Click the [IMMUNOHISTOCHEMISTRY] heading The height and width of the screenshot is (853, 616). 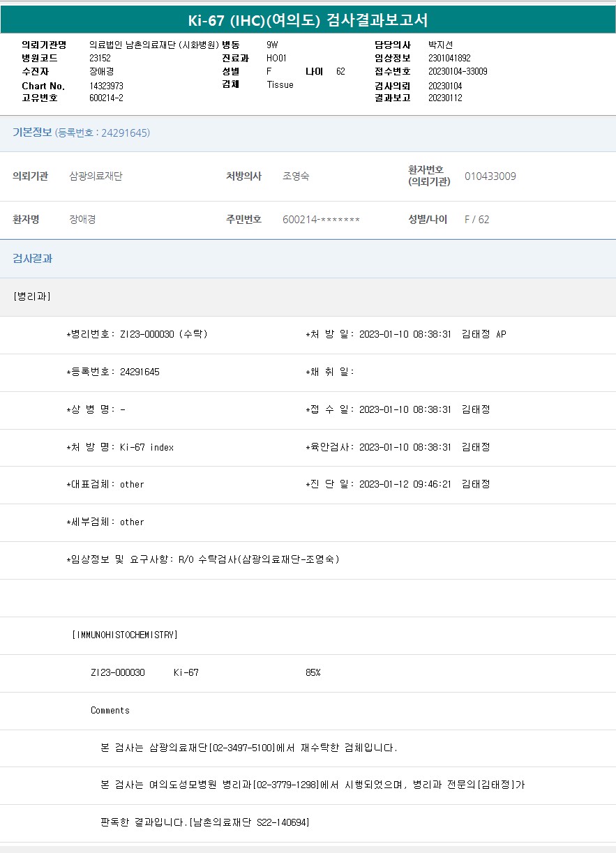tap(125, 635)
